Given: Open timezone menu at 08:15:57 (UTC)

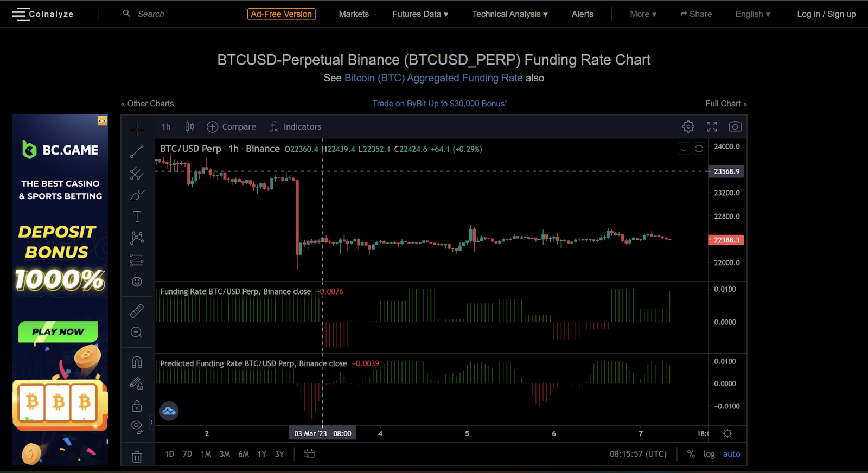Looking at the screenshot, I should point(638,454).
